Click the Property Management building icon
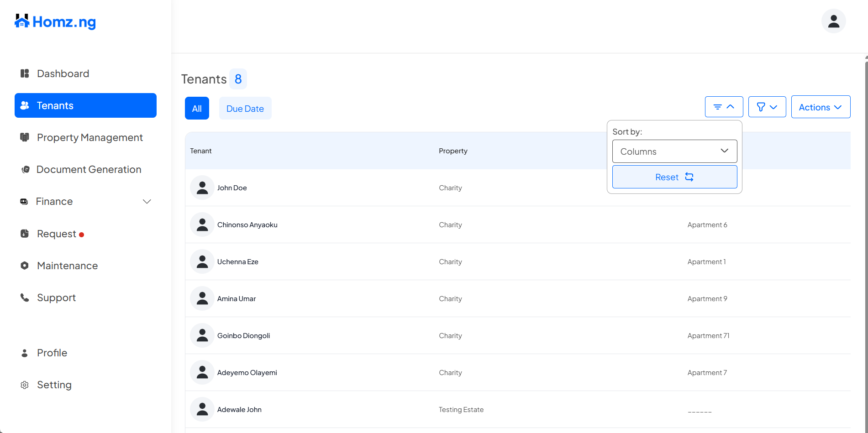Screen dimensions: 868x433 (25, 137)
